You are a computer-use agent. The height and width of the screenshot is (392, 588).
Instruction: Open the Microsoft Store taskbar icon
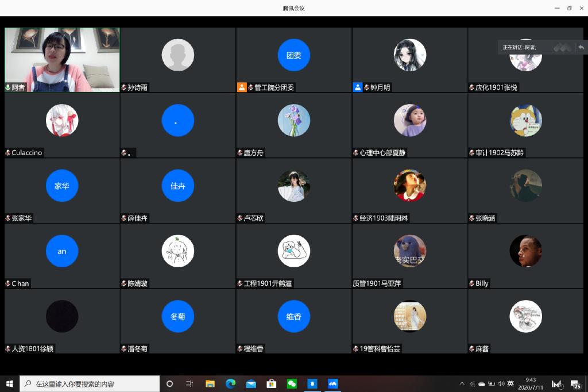[x=272, y=383]
